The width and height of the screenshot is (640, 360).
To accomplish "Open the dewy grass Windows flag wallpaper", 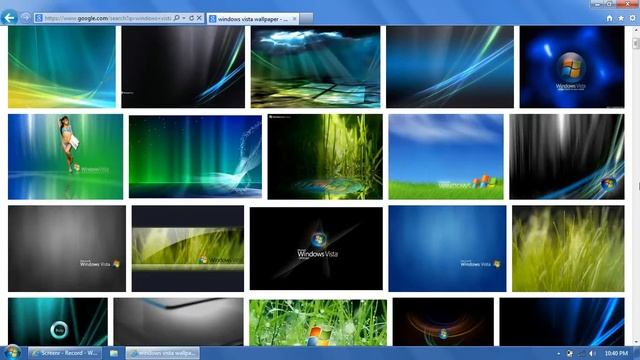I will tap(318, 323).
